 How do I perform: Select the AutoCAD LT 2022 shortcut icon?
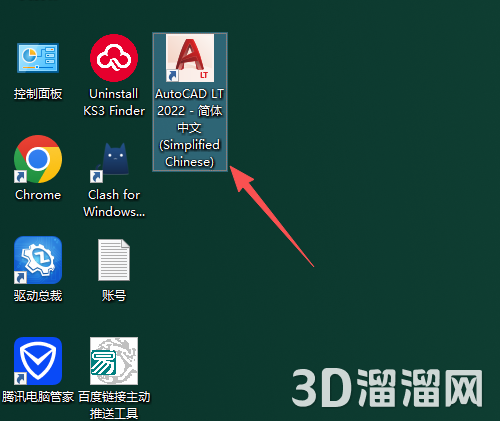click(x=190, y=58)
